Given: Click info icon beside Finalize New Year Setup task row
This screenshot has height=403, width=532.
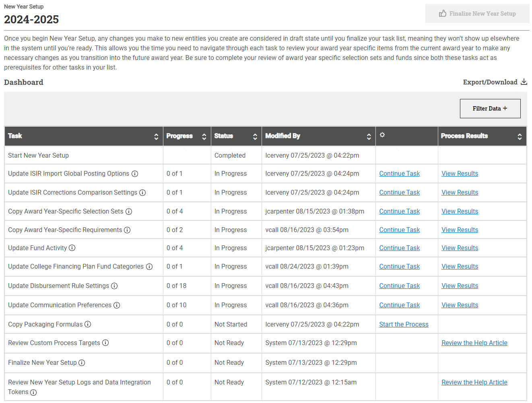Looking at the screenshot, I should [82, 363].
